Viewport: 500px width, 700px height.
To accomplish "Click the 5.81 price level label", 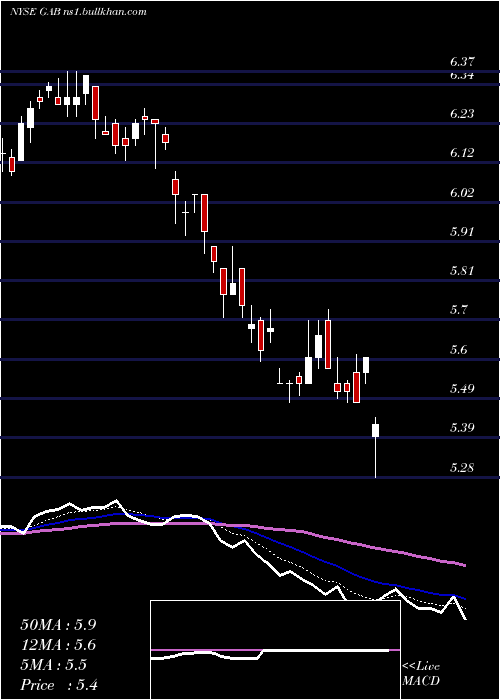I will (462, 271).
